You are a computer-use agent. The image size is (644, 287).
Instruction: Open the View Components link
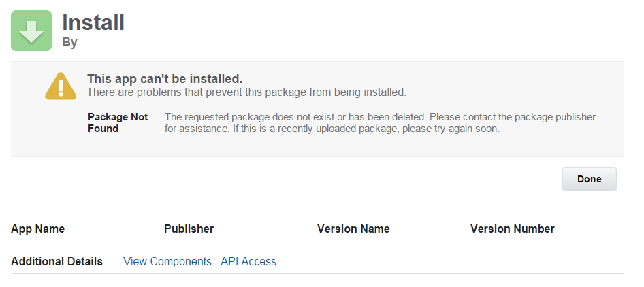click(167, 261)
